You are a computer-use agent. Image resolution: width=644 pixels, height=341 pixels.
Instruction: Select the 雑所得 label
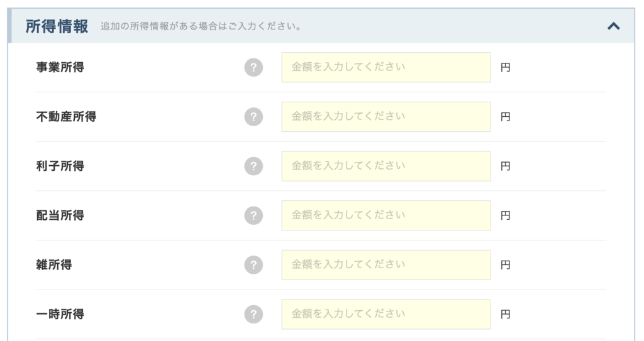point(54,264)
